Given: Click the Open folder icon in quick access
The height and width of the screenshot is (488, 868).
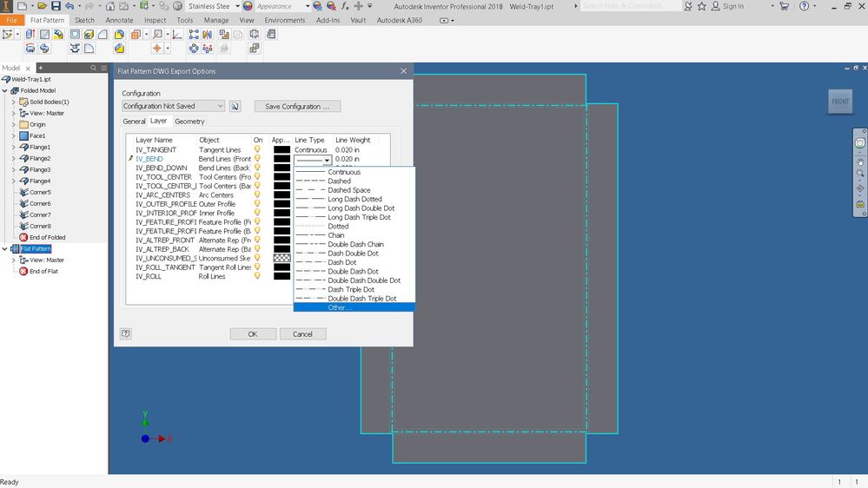Looking at the screenshot, I should click(x=42, y=6).
